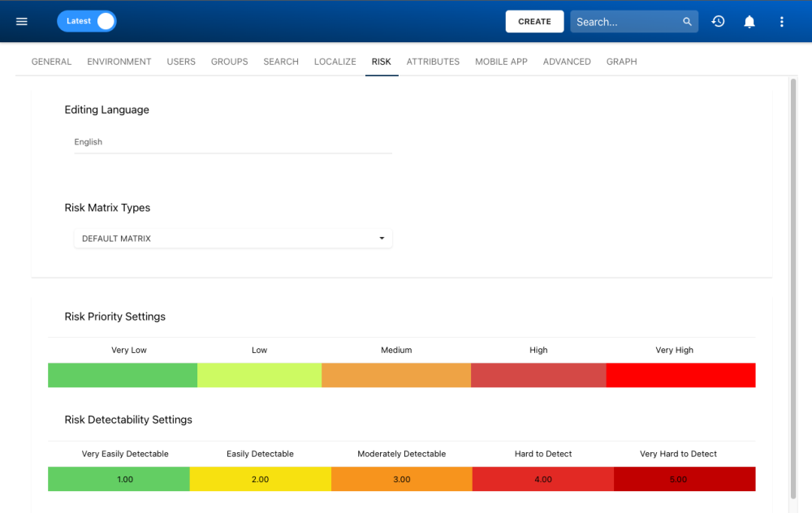The height and width of the screenshot is (513, 812).
Task: Open the vertical three-dot more options menu
Action: point(781,22)
